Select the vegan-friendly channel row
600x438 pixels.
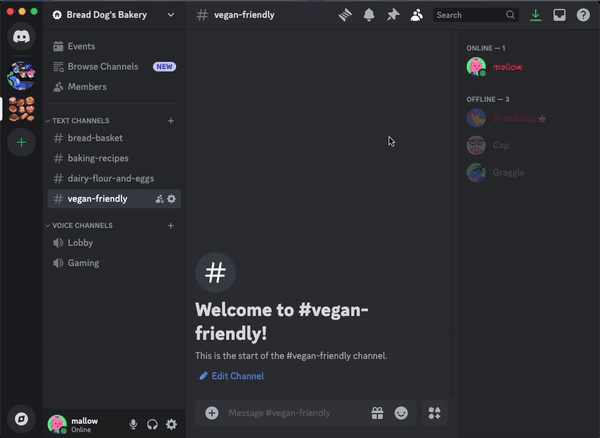[x=114, y=199]
